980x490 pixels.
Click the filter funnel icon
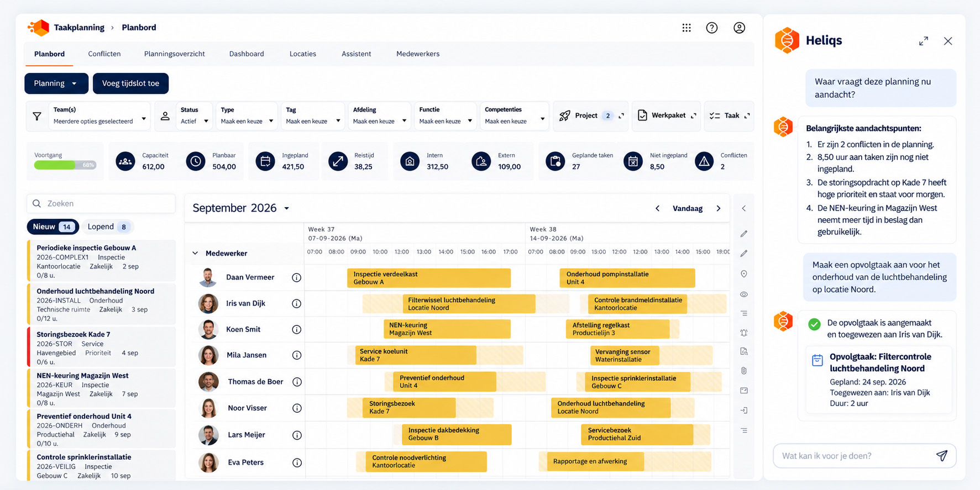[37, 116]
